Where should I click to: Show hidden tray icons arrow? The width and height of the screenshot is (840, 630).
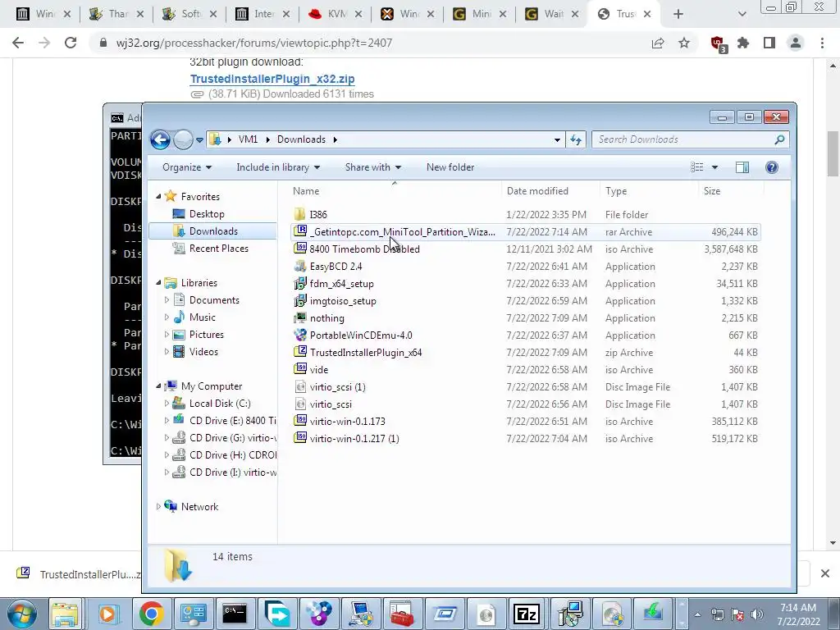coord(697,614)
